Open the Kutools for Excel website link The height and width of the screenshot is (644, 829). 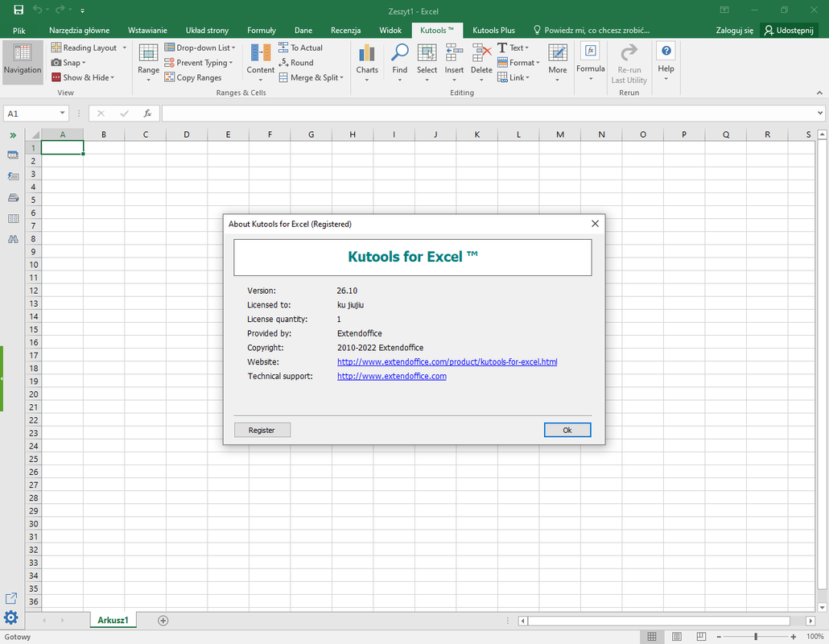coord(447,362)
